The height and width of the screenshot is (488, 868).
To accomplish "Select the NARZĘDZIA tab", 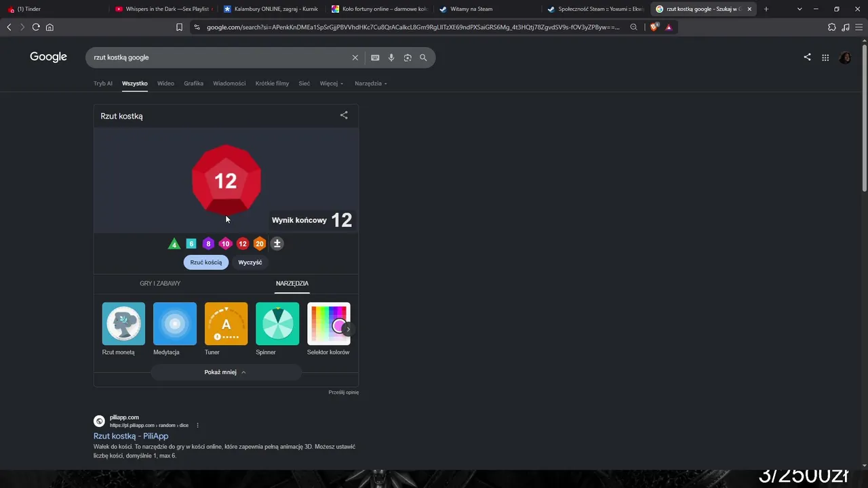I will tap(292, 283).
